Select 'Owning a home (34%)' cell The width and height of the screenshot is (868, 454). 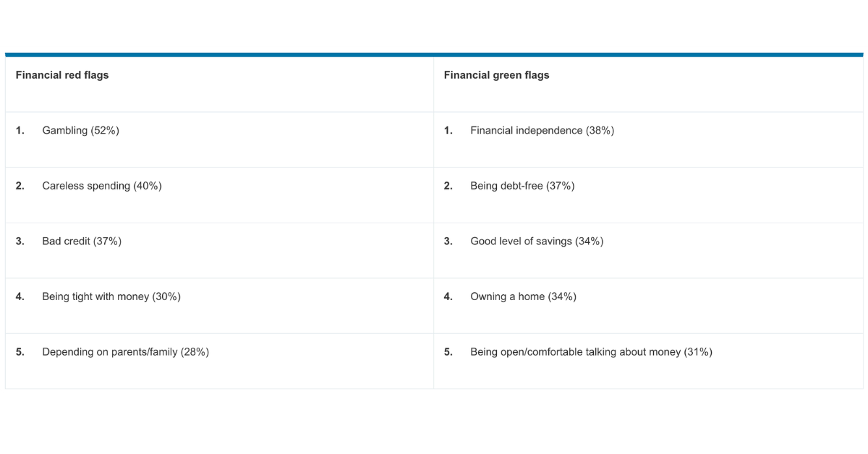(648, 306)
